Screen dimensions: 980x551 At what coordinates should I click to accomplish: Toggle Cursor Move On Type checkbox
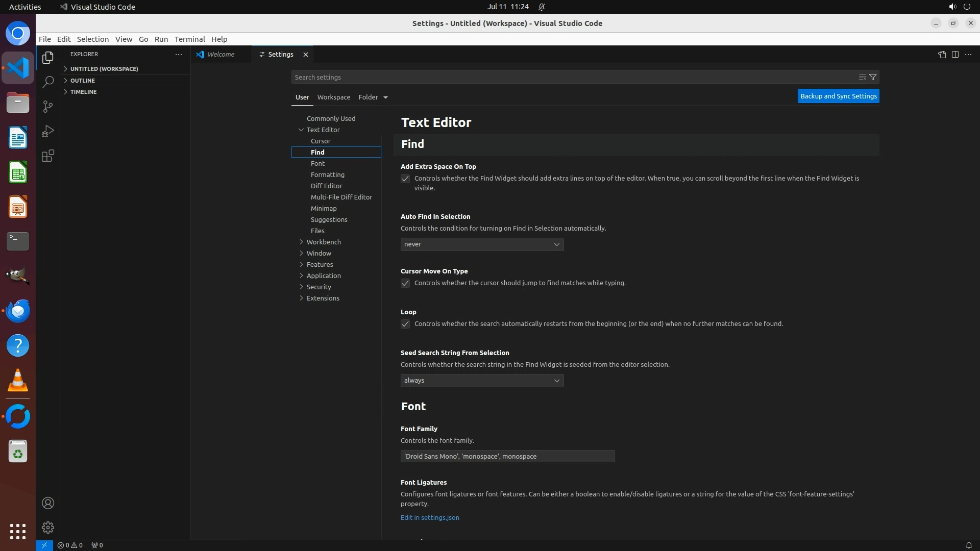click(405, 284)
